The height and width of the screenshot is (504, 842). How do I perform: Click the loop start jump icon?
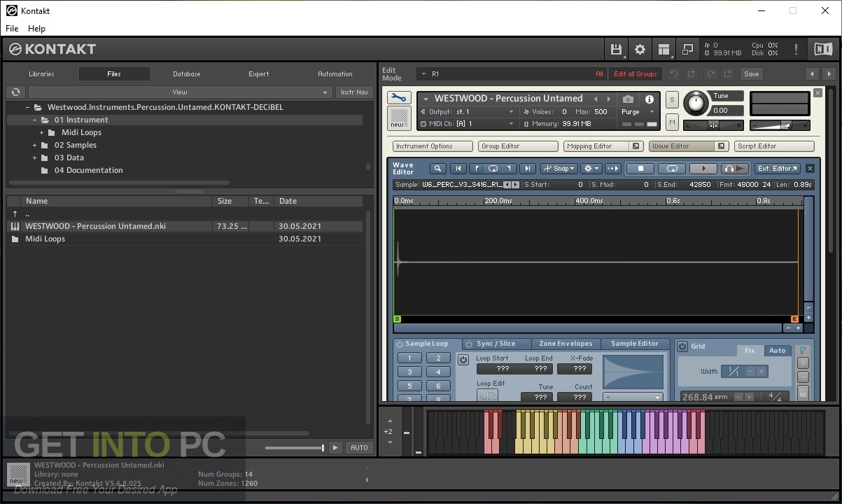tap(477, 169)
